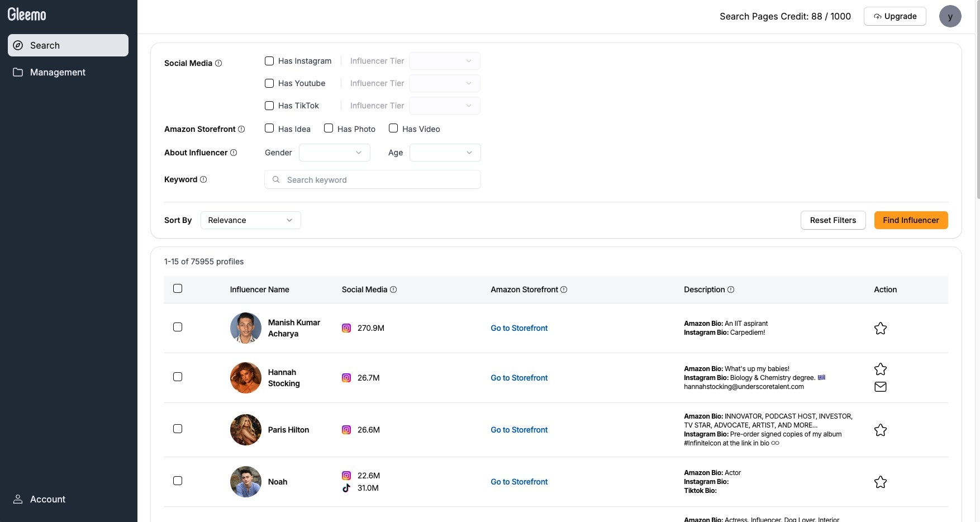This screenshot has width=980, height=522.
Task: Click the About Influencer info icon
Action: [234, 153]
